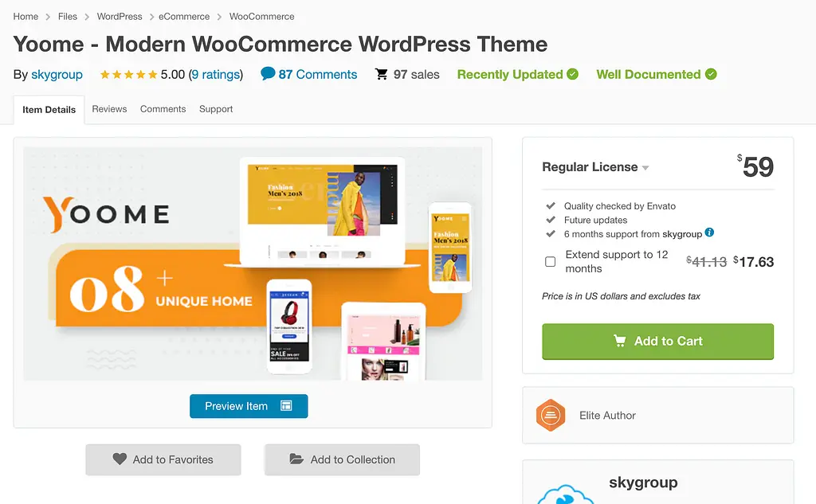Enable the Extend support to 12 months checkbox

click(550, 262)
